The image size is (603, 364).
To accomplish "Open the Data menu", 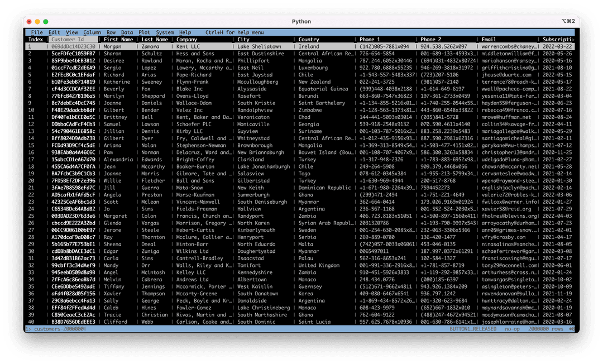I will [x=127, y=32].
